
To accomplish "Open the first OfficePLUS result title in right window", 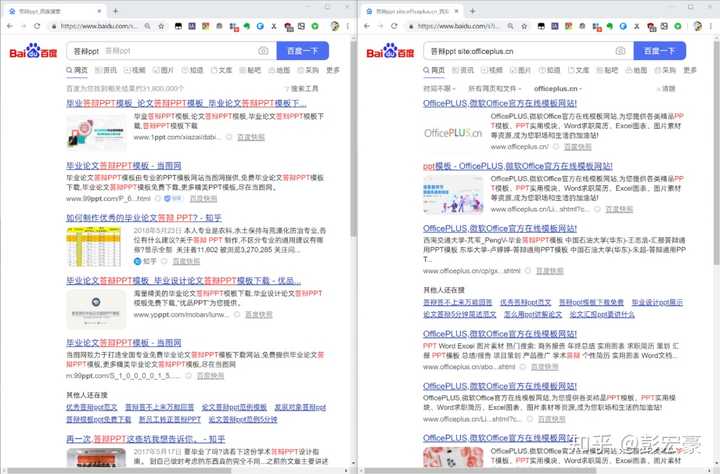I will (500, 103).
